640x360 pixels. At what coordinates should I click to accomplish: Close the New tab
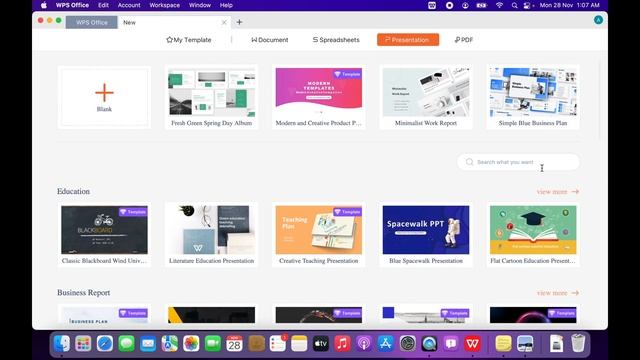(224, 22)
